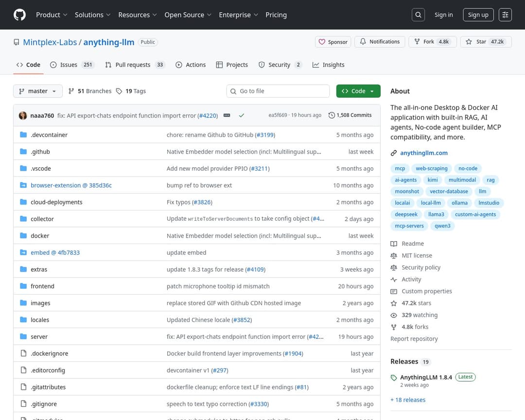Click the Sign up button
The height and width of the screenshot is (420, 525).
pos(478,15)
